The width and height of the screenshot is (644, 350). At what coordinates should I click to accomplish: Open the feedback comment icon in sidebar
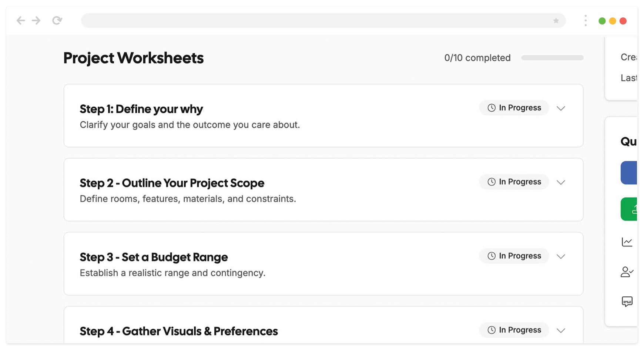[627, 301]
